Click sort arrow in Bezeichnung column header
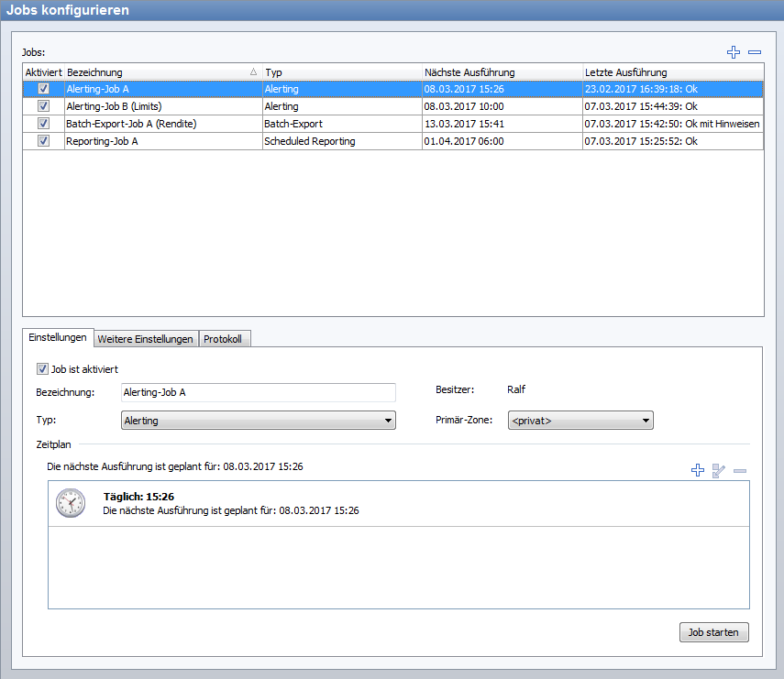784x679 pixels. 253,72
